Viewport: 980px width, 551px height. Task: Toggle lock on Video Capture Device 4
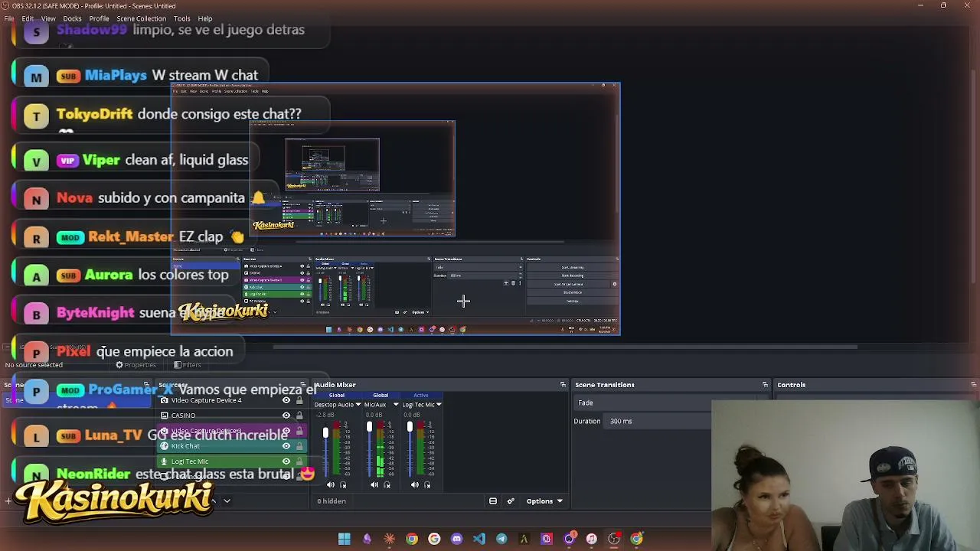[x=299, y=400]
